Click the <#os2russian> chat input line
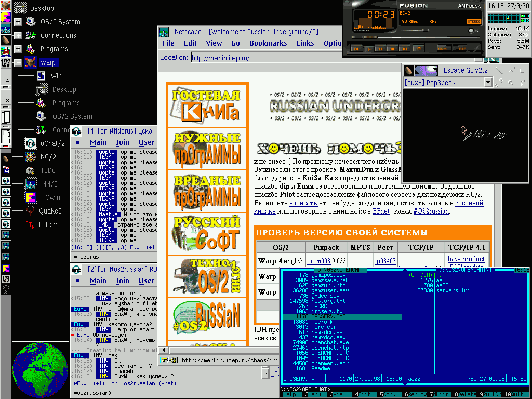 point(175,393)
